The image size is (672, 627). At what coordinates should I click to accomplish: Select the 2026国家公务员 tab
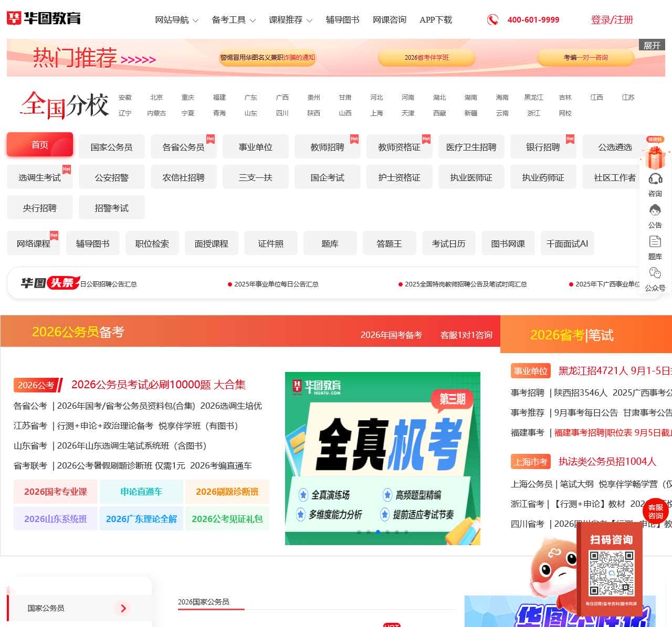[204, 602]
